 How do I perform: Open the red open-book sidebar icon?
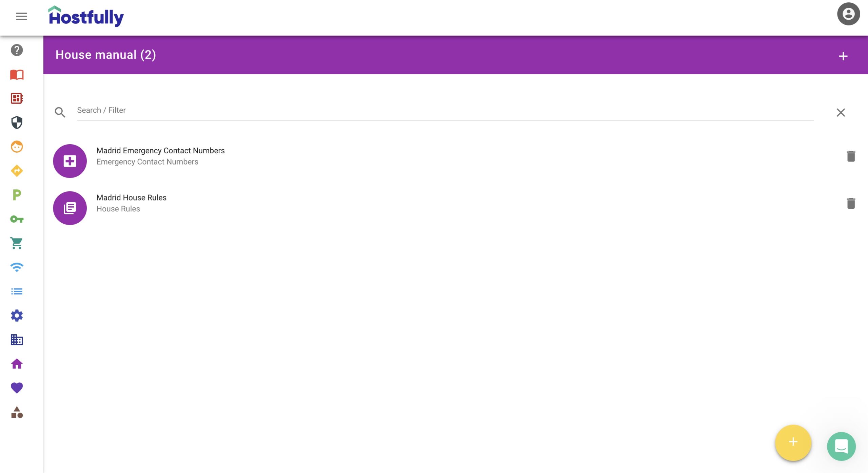(x=17, y=75)
